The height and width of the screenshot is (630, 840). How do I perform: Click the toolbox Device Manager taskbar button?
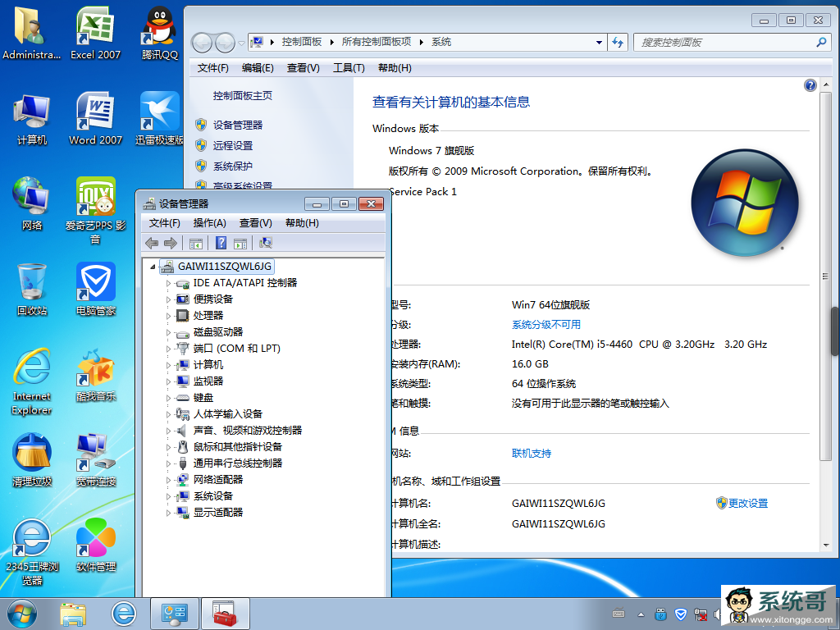click(x=225, y=614)
